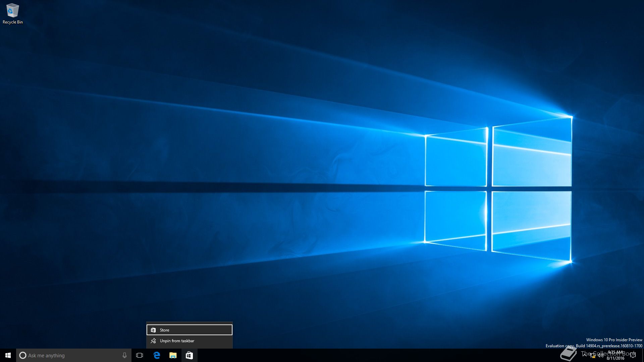644x362 pixels.
Task: Open the volume speaker tray icon
Action: tap(600, 356)
